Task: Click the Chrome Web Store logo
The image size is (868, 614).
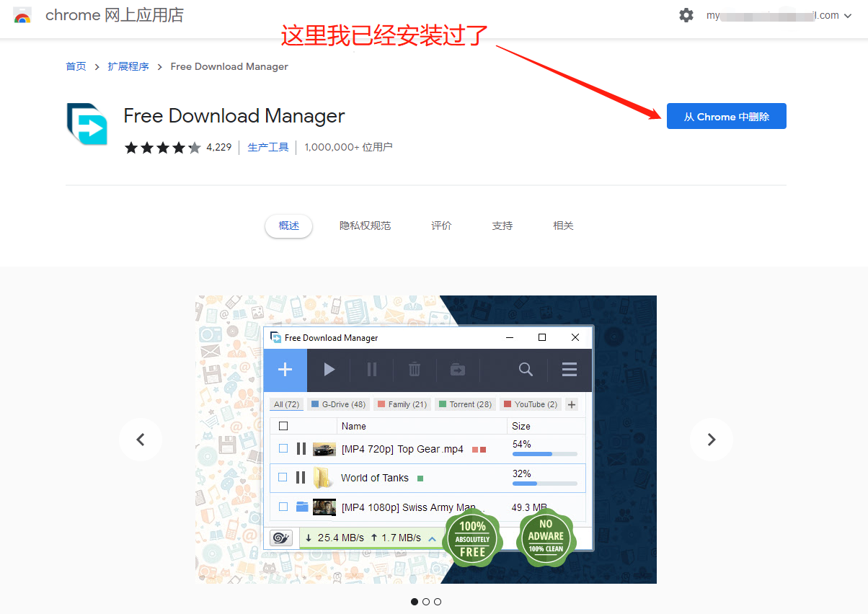Action: (22, 14)
